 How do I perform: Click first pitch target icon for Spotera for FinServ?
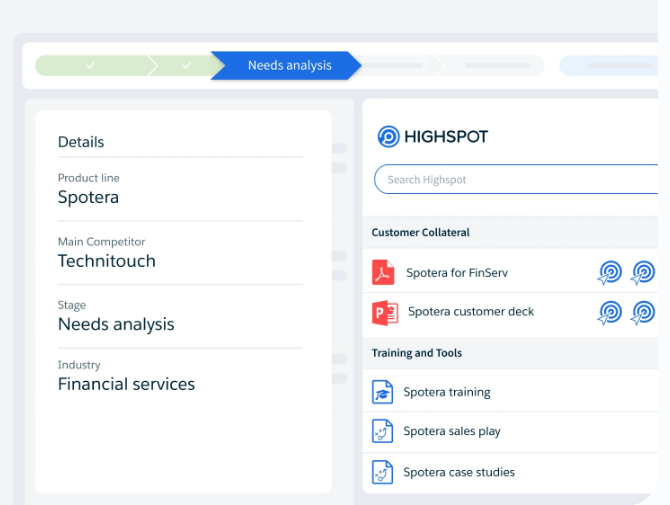(609, 273)
